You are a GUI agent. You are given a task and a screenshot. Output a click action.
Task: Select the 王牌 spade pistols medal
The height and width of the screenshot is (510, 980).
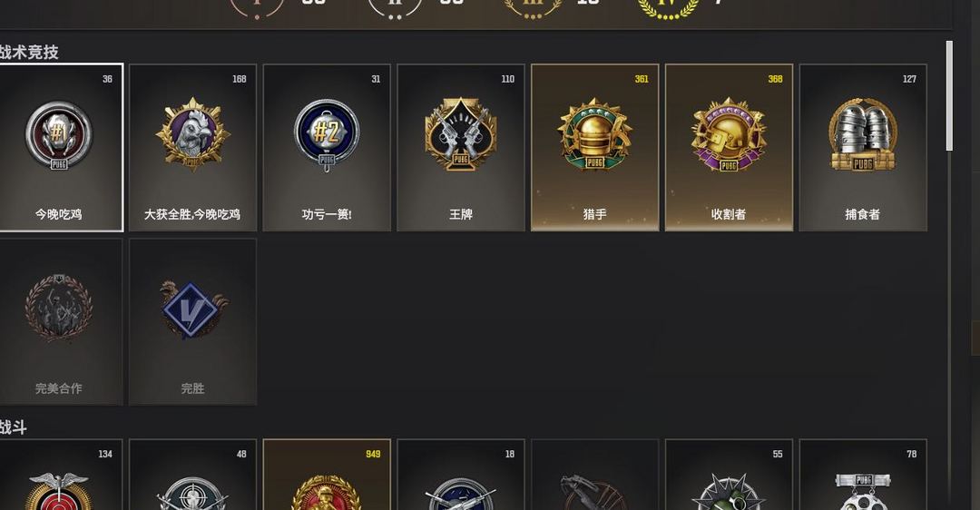point(461,148)
